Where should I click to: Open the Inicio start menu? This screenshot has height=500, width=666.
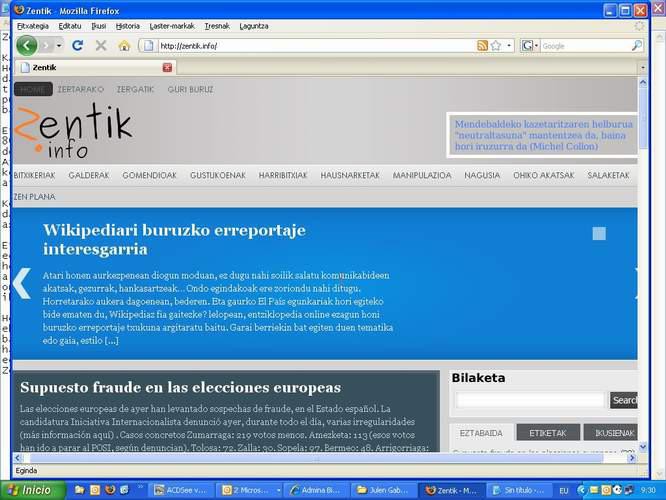point(33,490)
